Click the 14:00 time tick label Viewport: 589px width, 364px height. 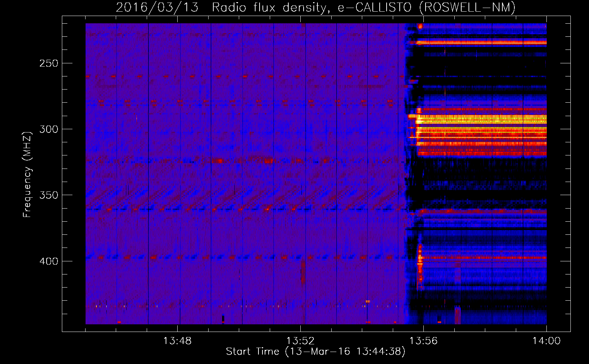pyautogui.click(x=546, y=341)
